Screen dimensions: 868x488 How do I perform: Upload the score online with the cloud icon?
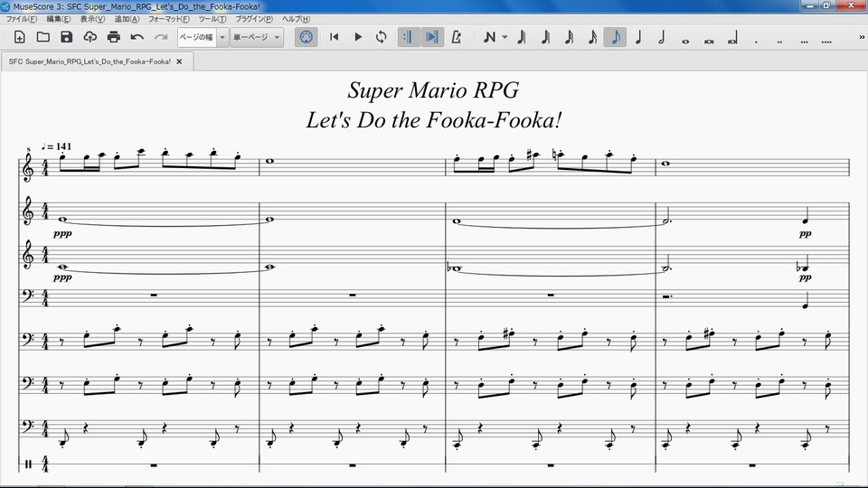(x=90, y=37)
